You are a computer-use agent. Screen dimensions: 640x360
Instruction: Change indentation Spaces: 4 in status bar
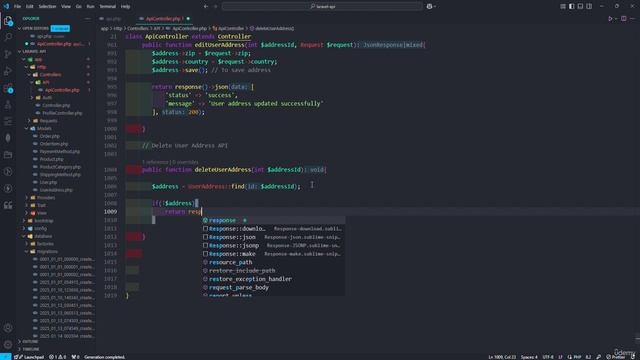click(529, 357)
